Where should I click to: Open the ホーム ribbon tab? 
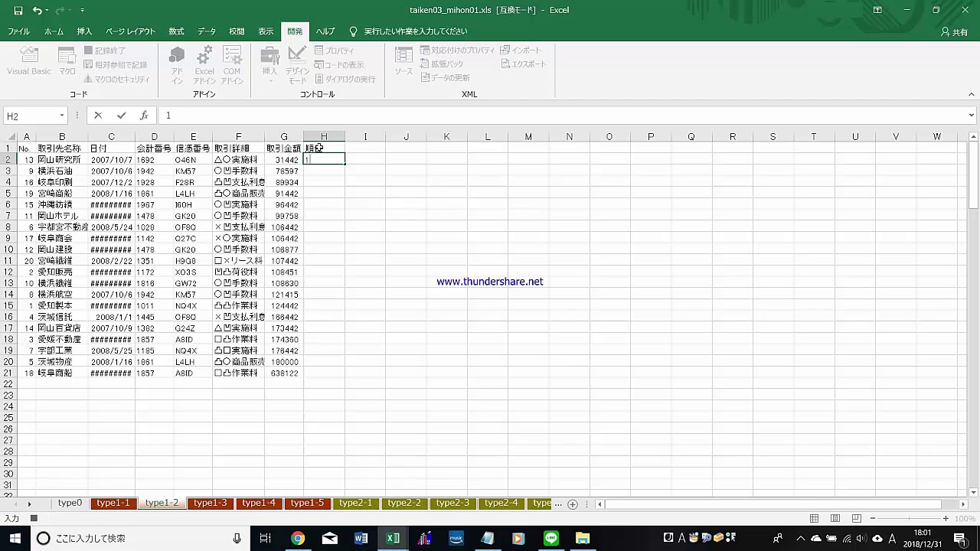[x=54, y=31]
